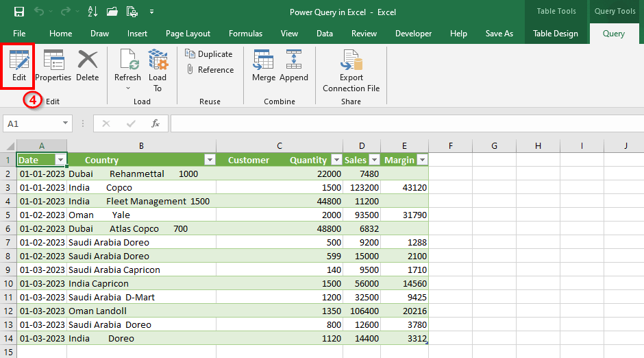This screenshot has width=644, height=358.
Task: Switch to the Insert ribbon tab
Action: click(x=137, y=34)
